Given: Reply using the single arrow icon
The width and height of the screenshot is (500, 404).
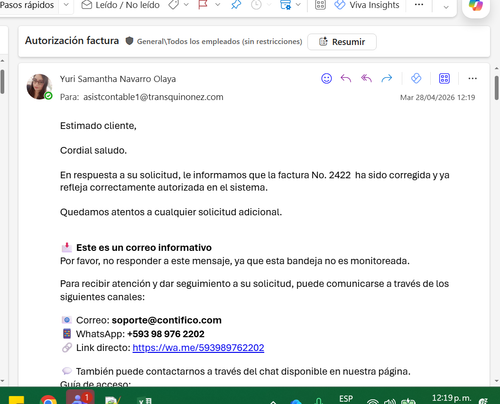Looking at the screenshot, I should [346, 78].
